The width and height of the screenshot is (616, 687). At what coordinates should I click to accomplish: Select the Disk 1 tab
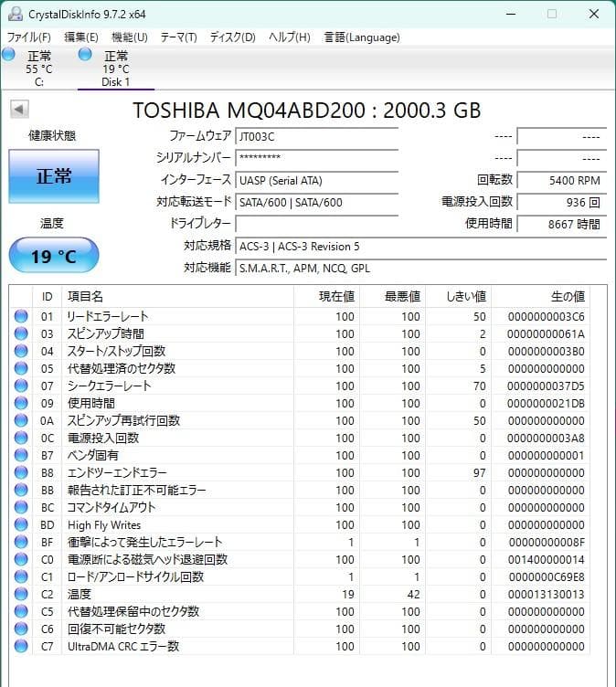[116, 69]
